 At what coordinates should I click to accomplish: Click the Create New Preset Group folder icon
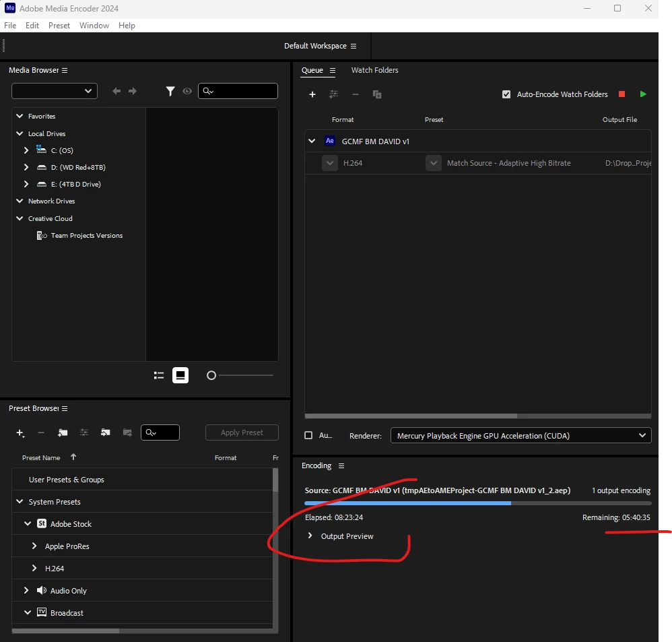(x=63, y=432)
